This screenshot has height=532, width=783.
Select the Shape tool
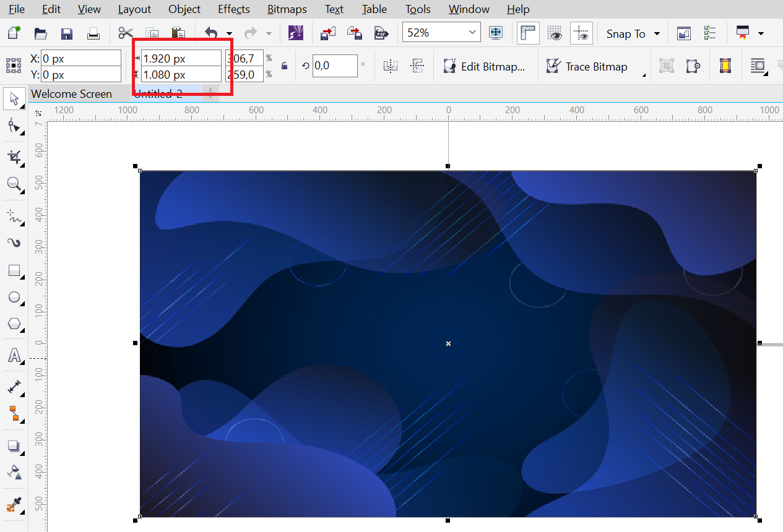click(x=14, y=126)
